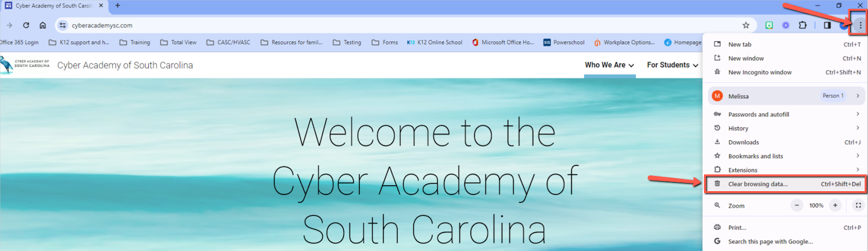
Task: Reload the page with the refresh icon
Action: (x=26, y=25)
